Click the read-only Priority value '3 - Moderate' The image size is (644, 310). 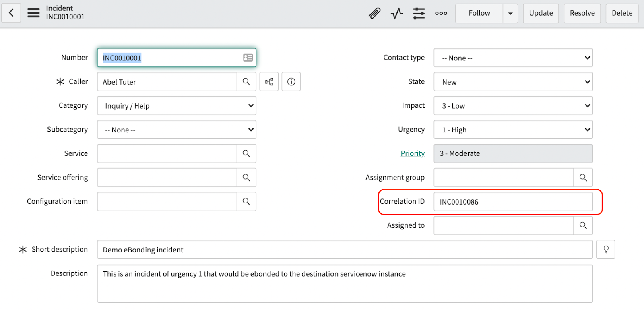(513, 153)
